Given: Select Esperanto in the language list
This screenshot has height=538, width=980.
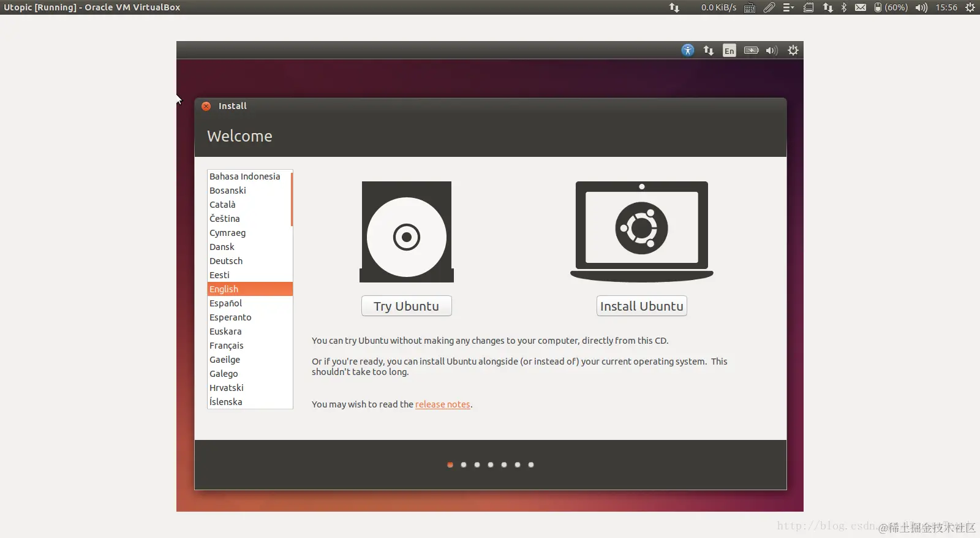Looking at the screenshot, I should pos(249,317).
